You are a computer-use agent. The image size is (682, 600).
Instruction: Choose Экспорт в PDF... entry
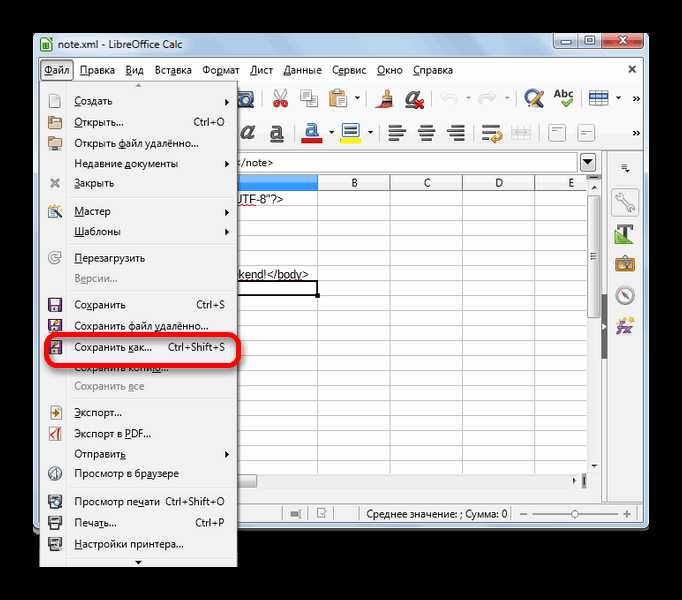(139, 434)
